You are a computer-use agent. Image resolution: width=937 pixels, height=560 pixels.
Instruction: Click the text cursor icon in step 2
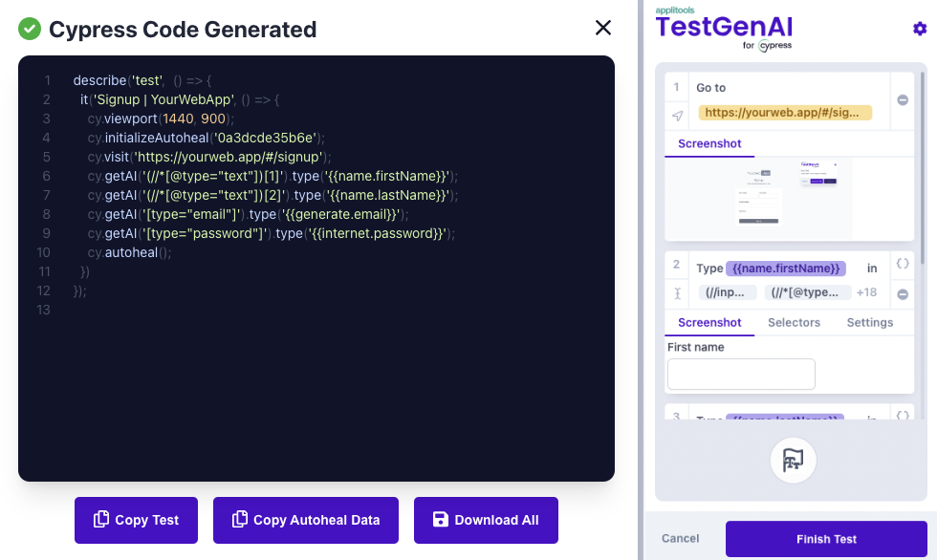[677, 294]
